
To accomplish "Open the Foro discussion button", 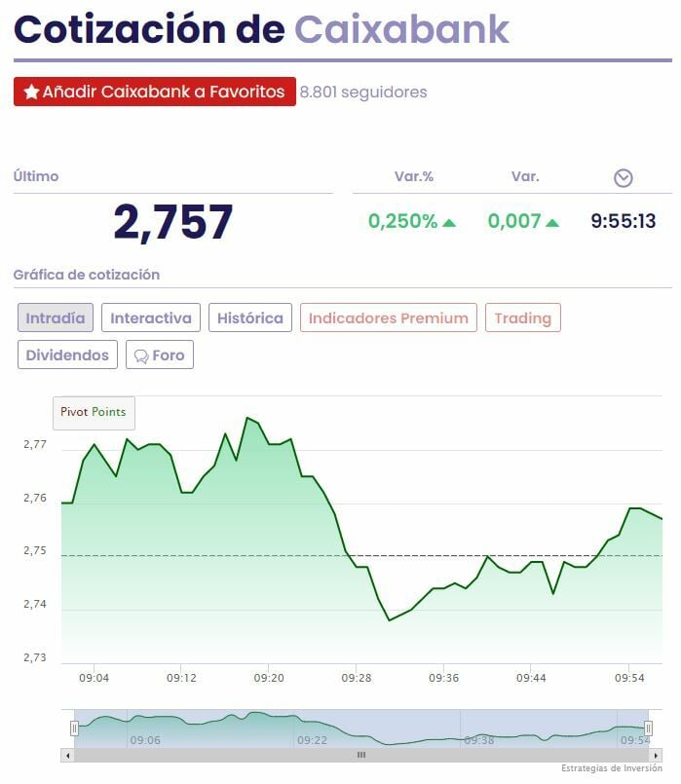I will (x=160, y=355).
